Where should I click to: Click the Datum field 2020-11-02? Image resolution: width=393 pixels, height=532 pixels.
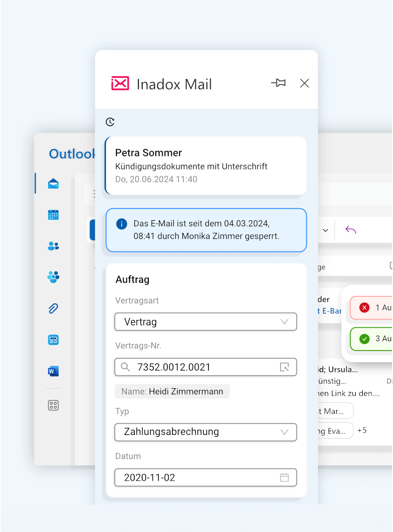[206, 477]
